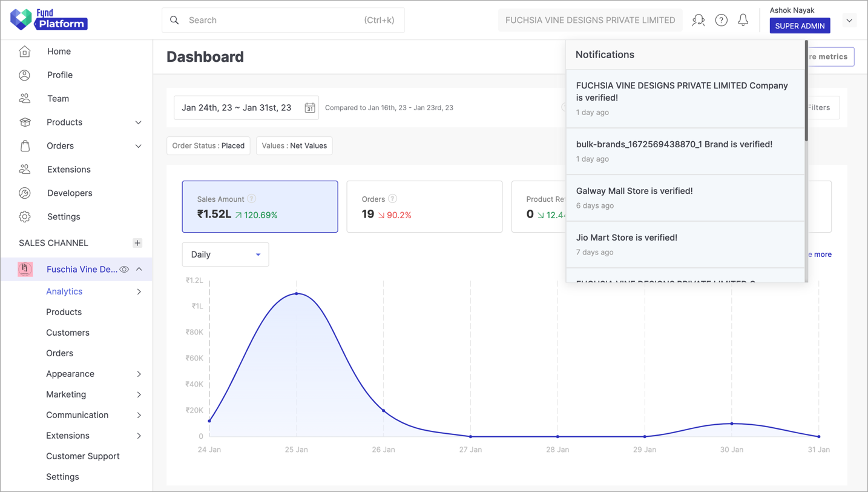The width and height of the screenshot is (868, 492).
Task: Open Customer Support in sidebar
Action: (83, 456)
